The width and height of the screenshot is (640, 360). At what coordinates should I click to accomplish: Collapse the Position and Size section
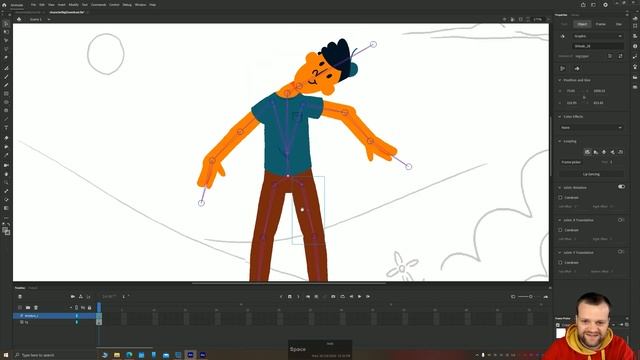pos(560,80)
